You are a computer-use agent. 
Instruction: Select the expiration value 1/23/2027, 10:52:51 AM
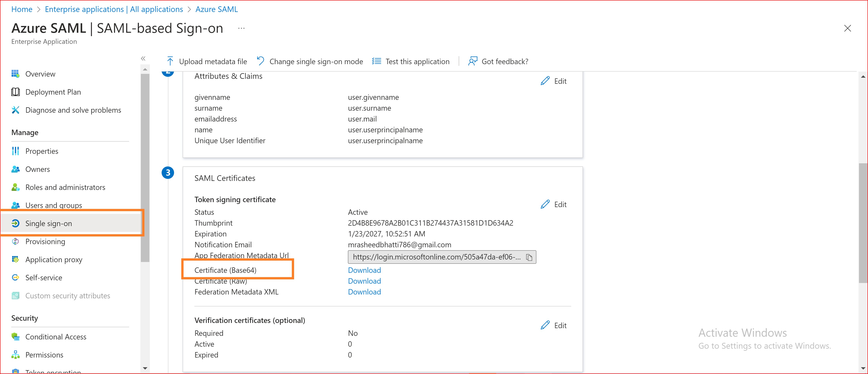click(x=387, y=234)
